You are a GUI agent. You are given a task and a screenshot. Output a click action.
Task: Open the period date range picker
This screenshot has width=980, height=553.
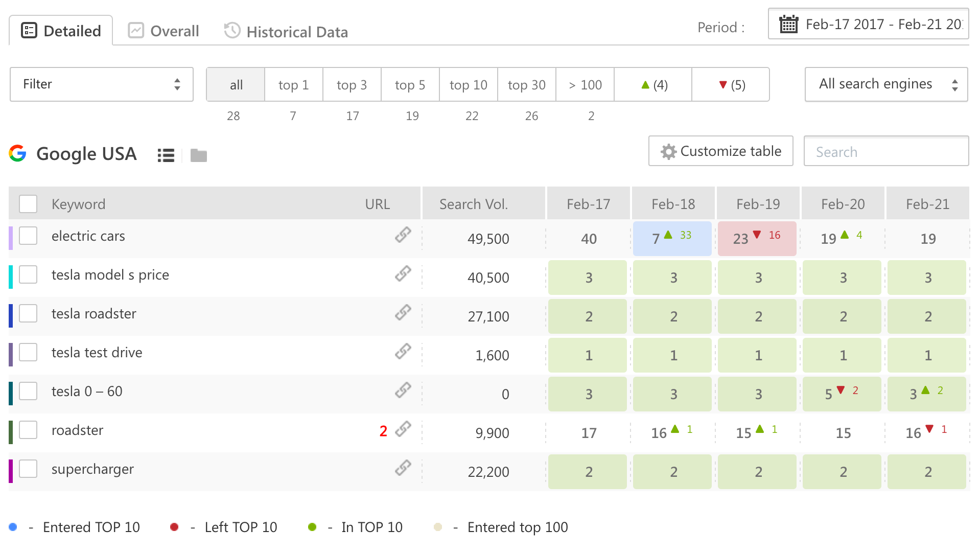click(869, 24)
